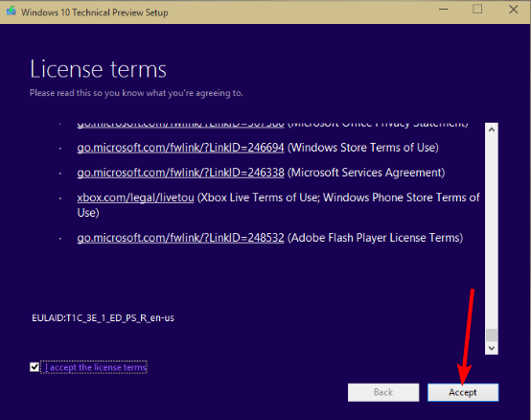Image resolution: width=531 pixels, height=420 pixels.
Task: Click the '(Adobe Flash Player License Terms)' description text
Action: (375, 238)
